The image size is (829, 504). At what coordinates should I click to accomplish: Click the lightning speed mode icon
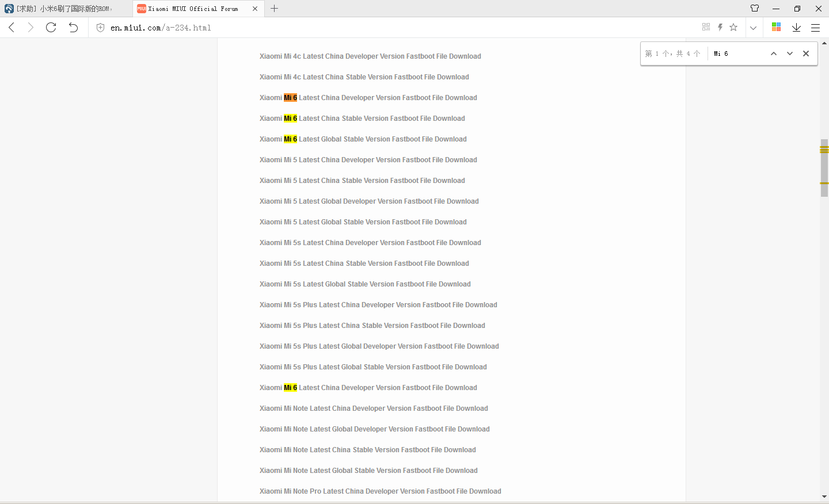coord(720,27)
